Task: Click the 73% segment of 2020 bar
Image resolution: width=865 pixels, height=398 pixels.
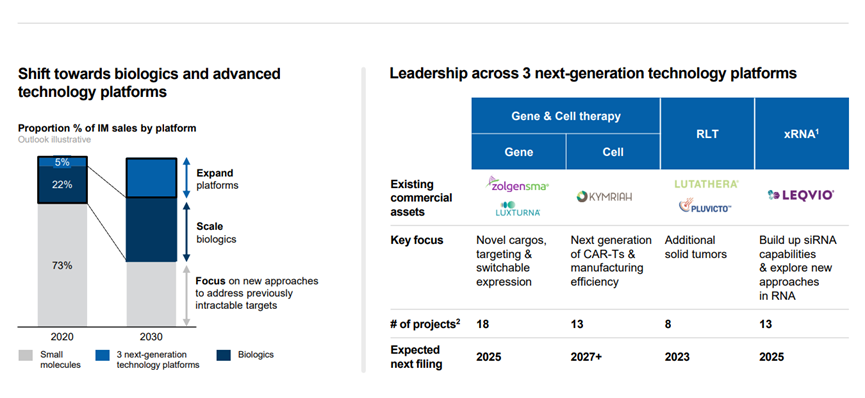Action: click(x=62, y=265)
